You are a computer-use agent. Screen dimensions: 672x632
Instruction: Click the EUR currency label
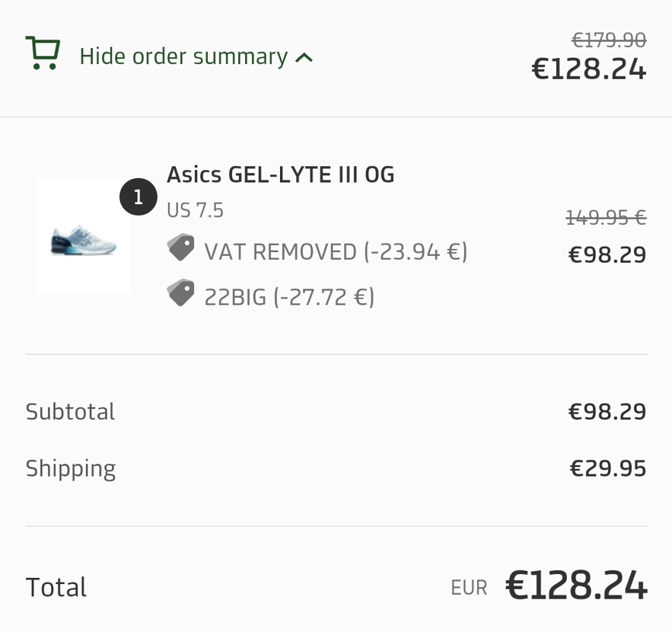469,588
